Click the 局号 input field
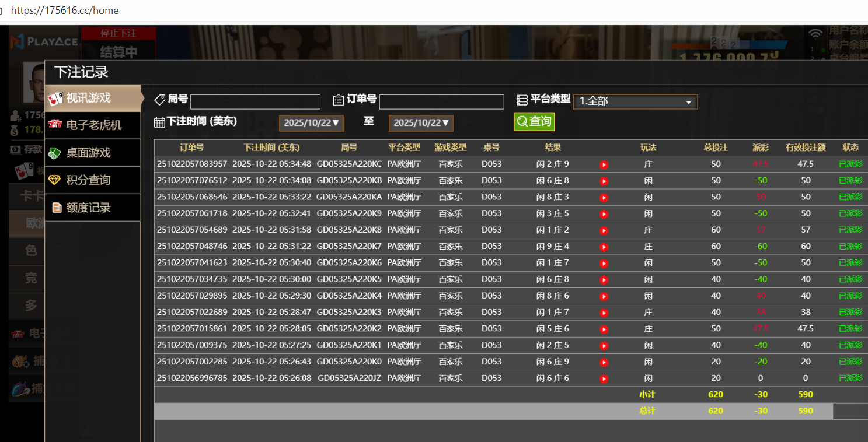This screenshot has height=442, width=868. click(255, 102)
